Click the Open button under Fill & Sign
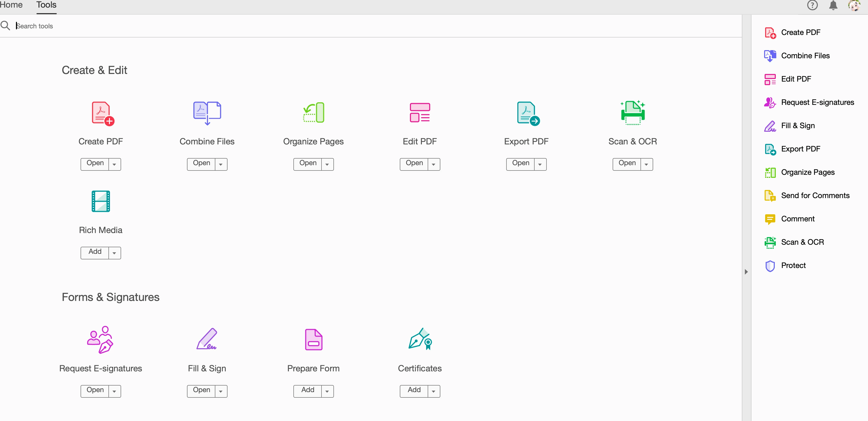The height and width of the screenshot is (421, 868). point(201,391)
